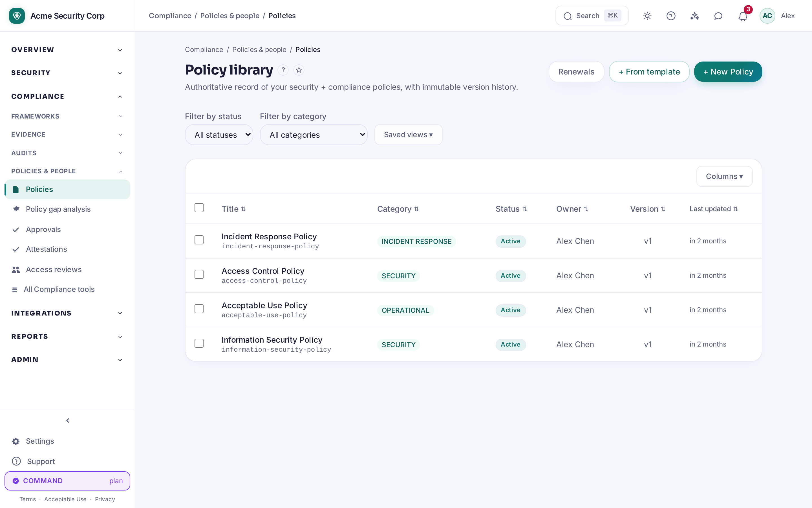
Task: Open the Privacy footer link
Action: pyautogui.click(x=105, y=499)
